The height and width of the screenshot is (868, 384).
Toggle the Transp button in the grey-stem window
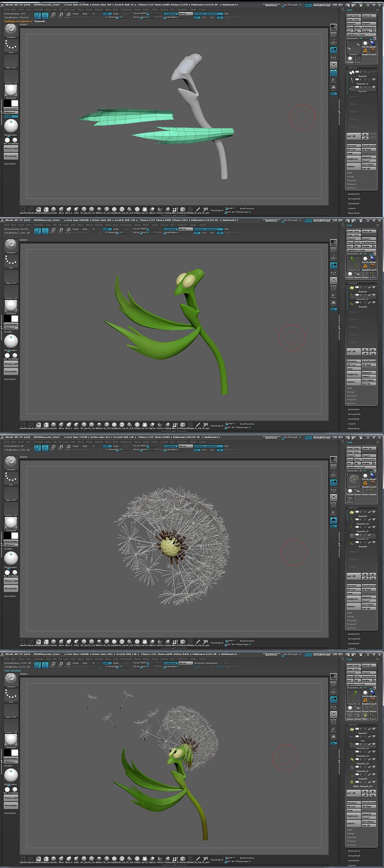(334, 81)
